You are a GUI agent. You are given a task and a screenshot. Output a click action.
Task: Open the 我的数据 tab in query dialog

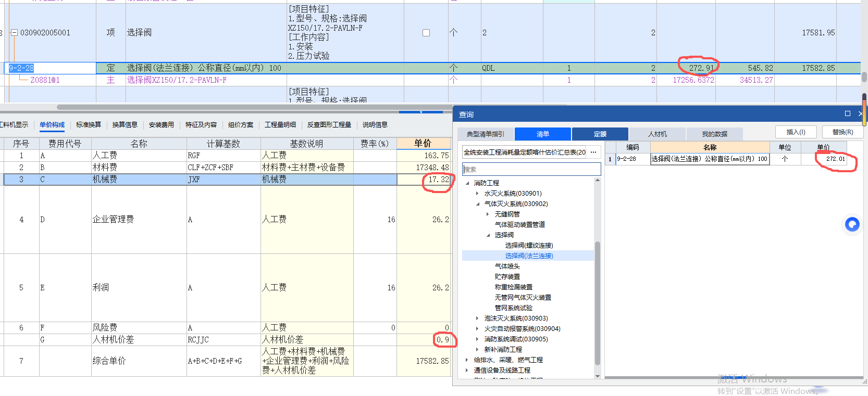click(x=715, y=134)
